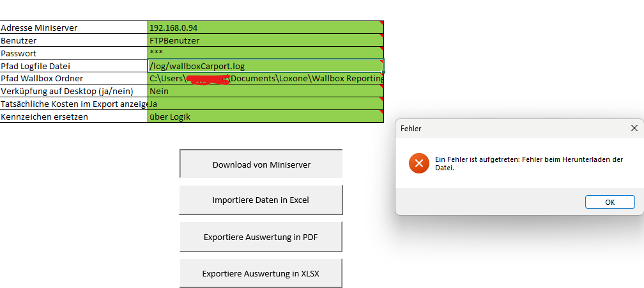644x288 pixels.
Task: Click the red error icon in the dialog
Action: coord(419,163)
